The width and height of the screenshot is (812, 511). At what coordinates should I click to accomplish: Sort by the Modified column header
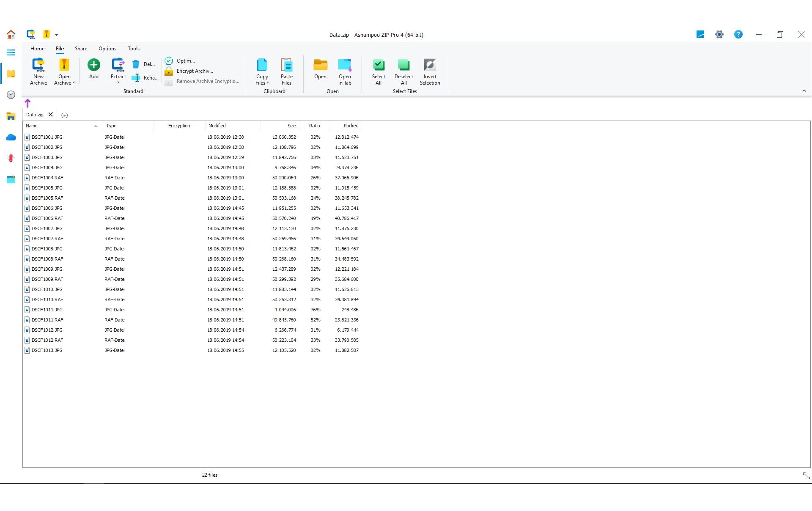(x=233, y=126)
